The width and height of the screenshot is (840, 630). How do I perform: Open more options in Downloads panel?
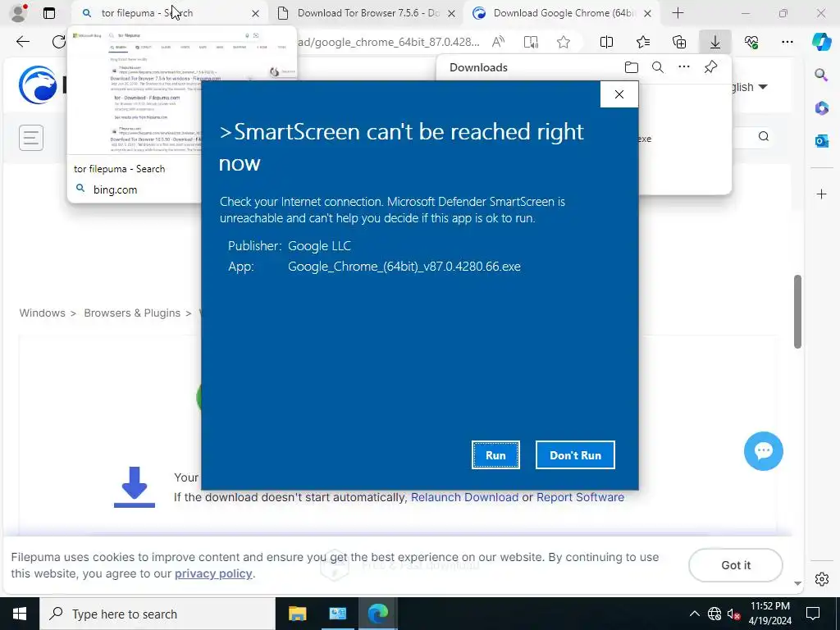click(684, 67)
